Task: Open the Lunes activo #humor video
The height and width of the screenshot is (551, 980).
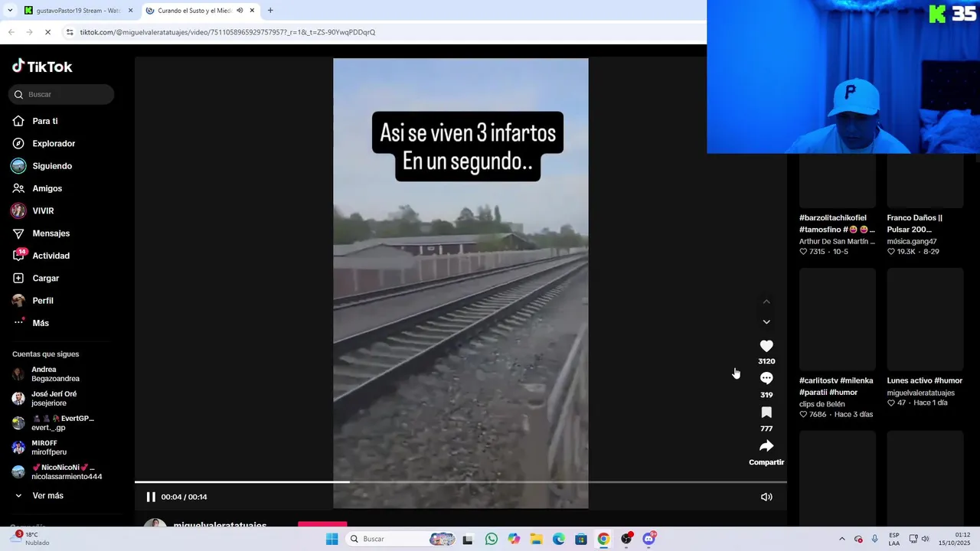Action: [x=925, y=319]
